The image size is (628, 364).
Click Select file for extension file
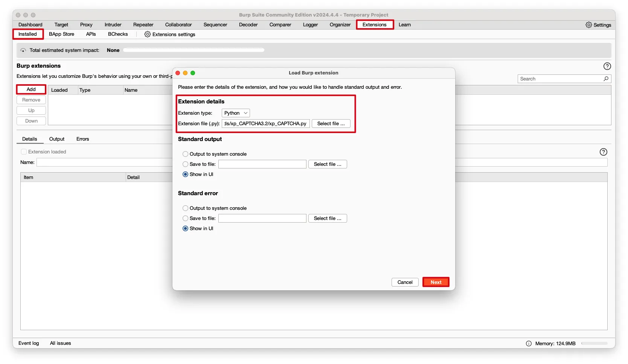pyautogui.click(x=331, y=124)
